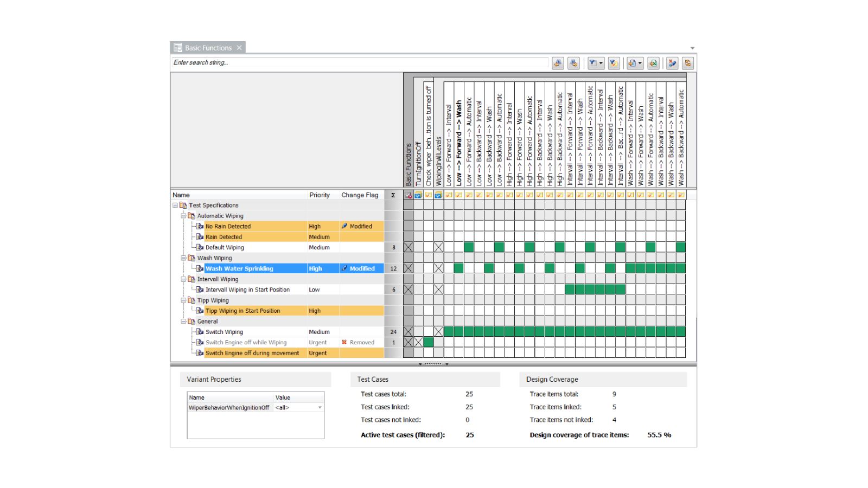Collapse the General folder
This screenshot has width=868, height=488.
pos(183,322)
